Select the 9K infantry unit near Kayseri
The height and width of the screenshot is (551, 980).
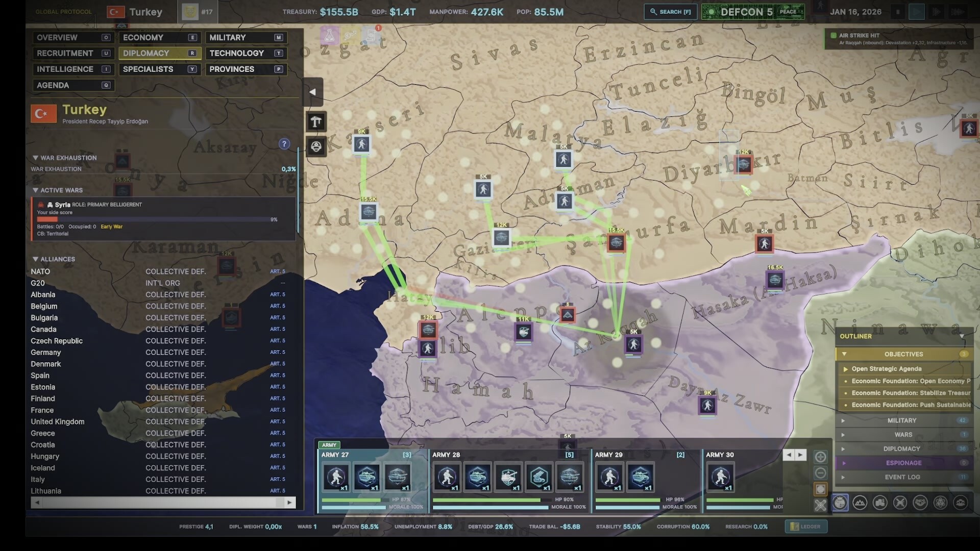361,144
